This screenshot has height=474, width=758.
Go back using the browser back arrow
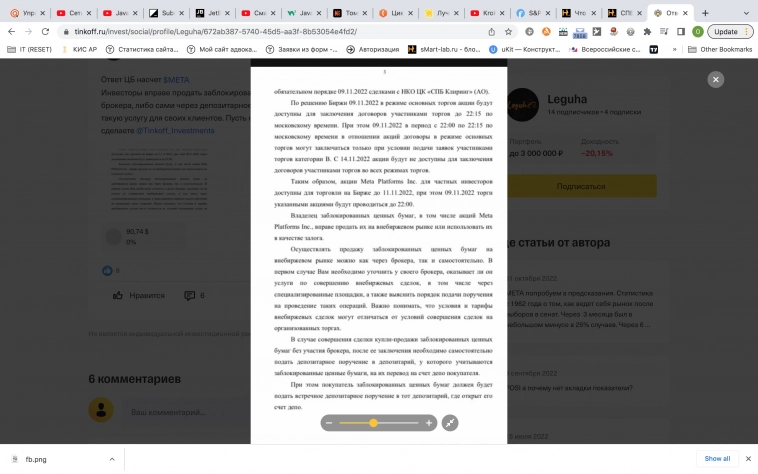coord(10,31)
